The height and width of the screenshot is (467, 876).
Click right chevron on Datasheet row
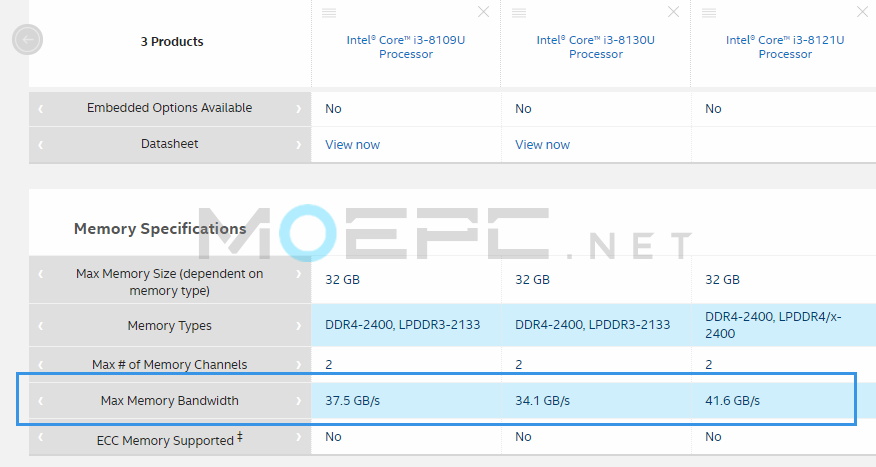click(x=298, y=145)
